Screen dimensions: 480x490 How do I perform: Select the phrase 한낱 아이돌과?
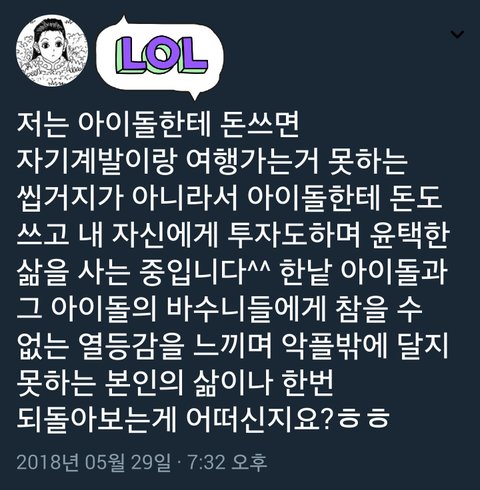(363, 272)
